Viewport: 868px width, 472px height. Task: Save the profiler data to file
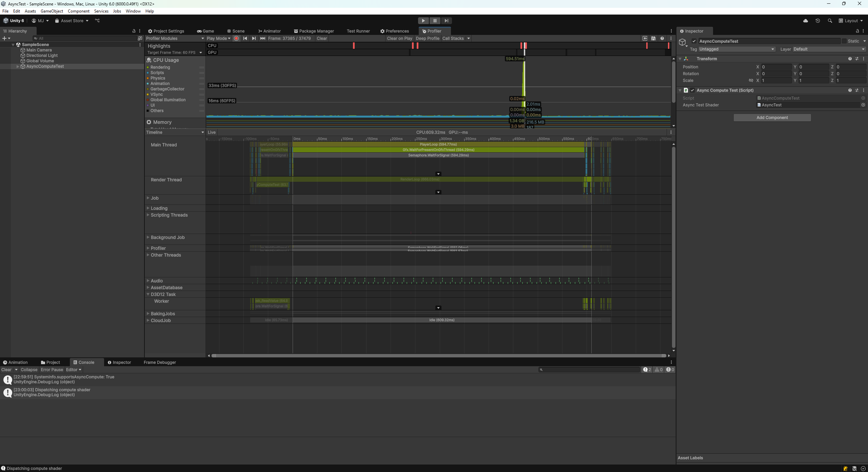coord(653,38)
